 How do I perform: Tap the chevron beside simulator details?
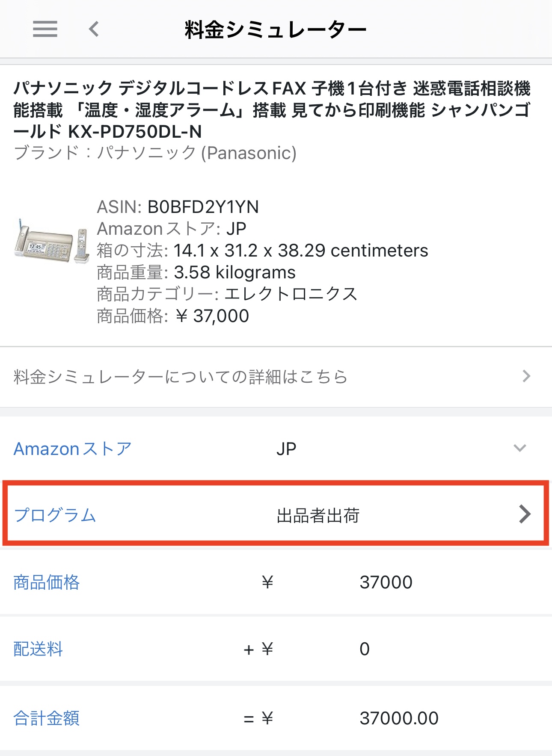coord(526,376)
